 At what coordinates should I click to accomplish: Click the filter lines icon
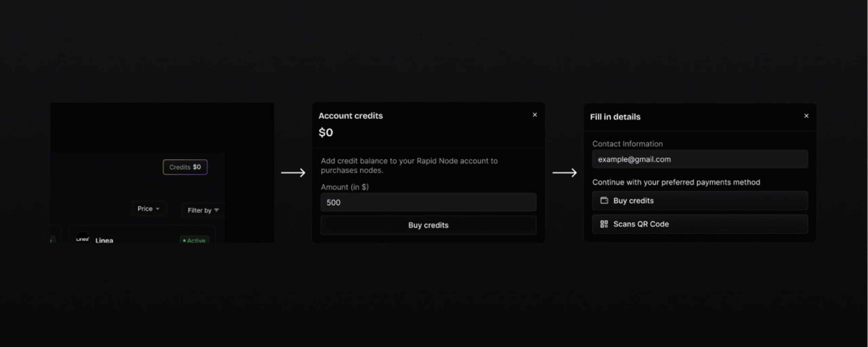tap(217, 210)
